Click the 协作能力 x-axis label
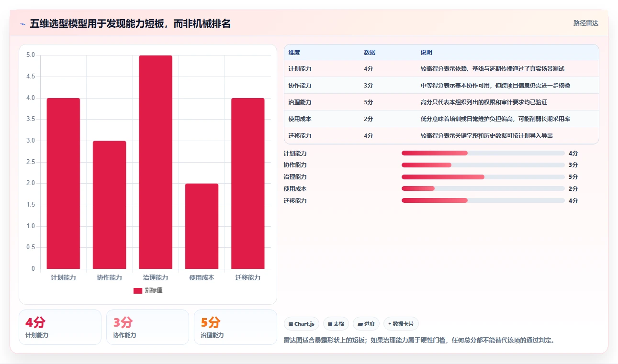Image resolution: width=618 pixels, height=364 pixels. (110, 277)
